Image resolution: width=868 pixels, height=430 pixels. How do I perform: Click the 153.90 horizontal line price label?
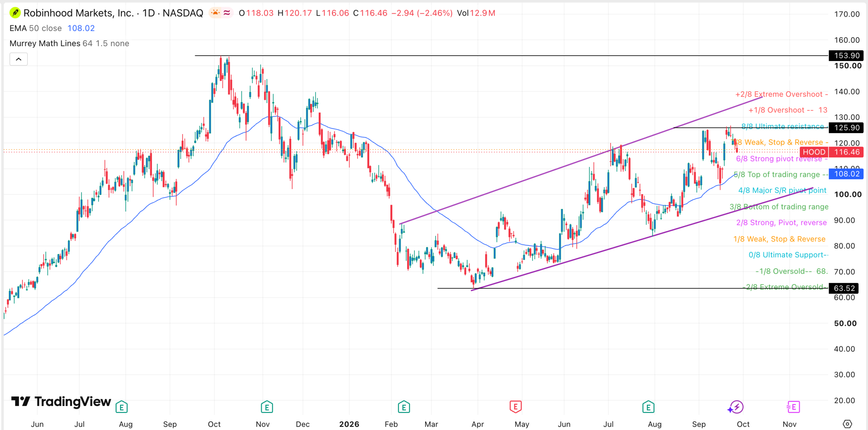846,56
